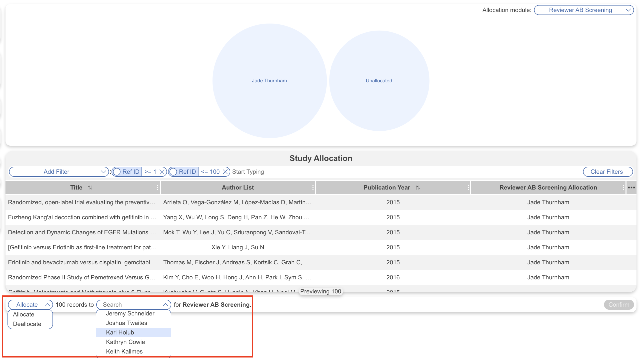Open Publication Year column menu handle

pos(468,188)
